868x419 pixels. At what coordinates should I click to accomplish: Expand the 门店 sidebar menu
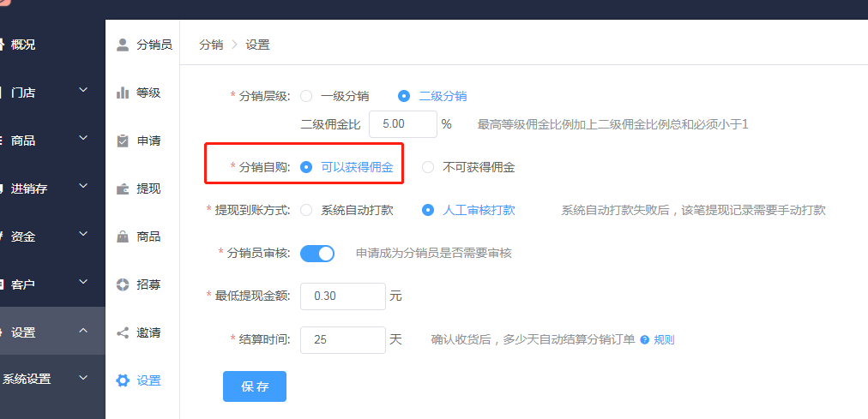click(x=83, y=90)
